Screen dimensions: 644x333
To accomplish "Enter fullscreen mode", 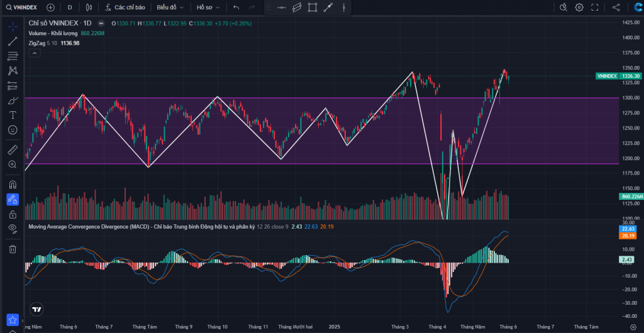I will (595, 8).
